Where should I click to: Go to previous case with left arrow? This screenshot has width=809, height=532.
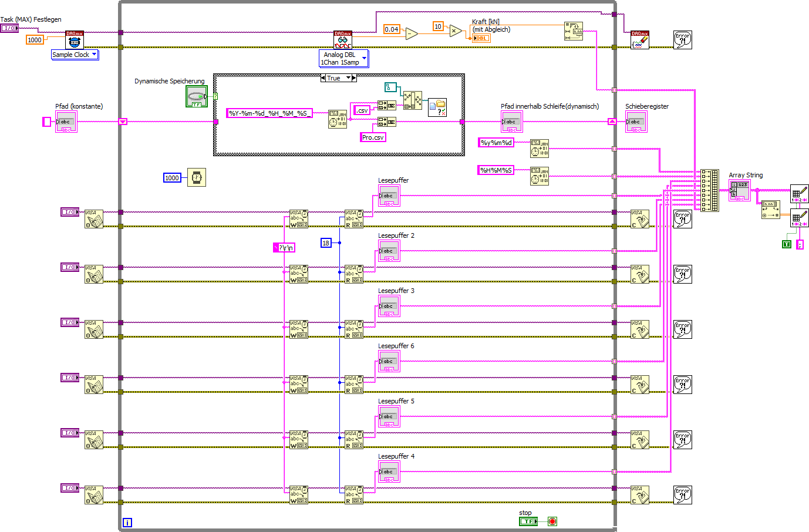click(x=323, y=78)
